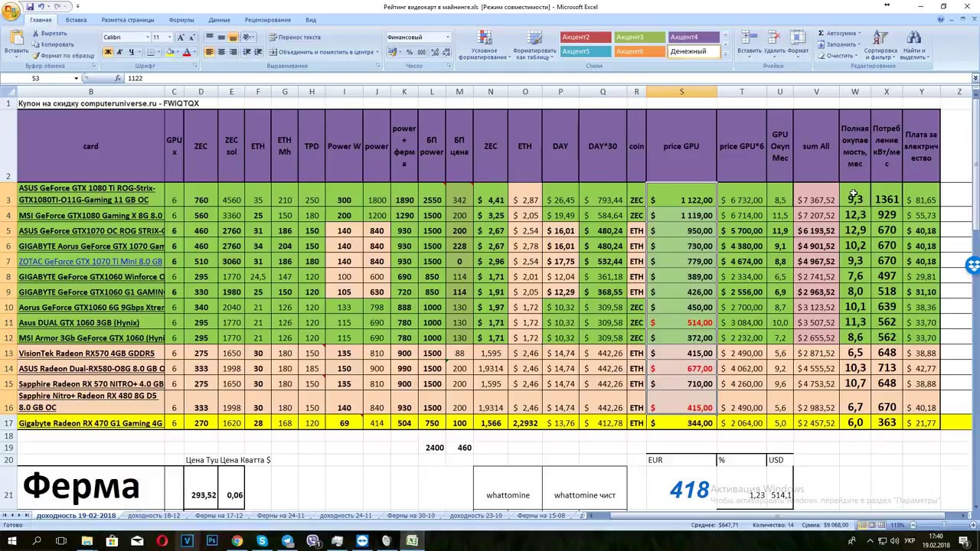Viewport: 980px width, 551px height.
Task: Switch to the Вставка ribbon tab
Action: tap(76, 20)
